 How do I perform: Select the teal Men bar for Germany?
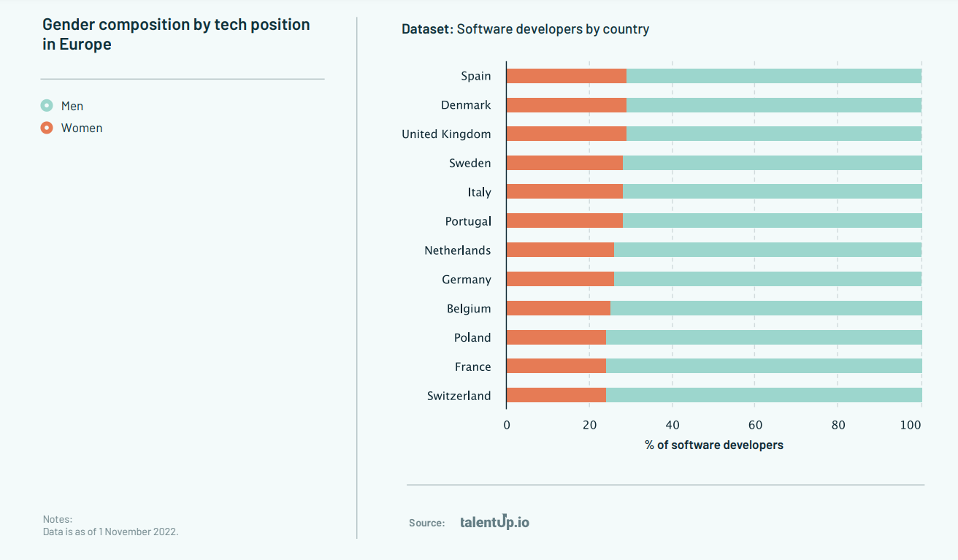tap(767, 279)
